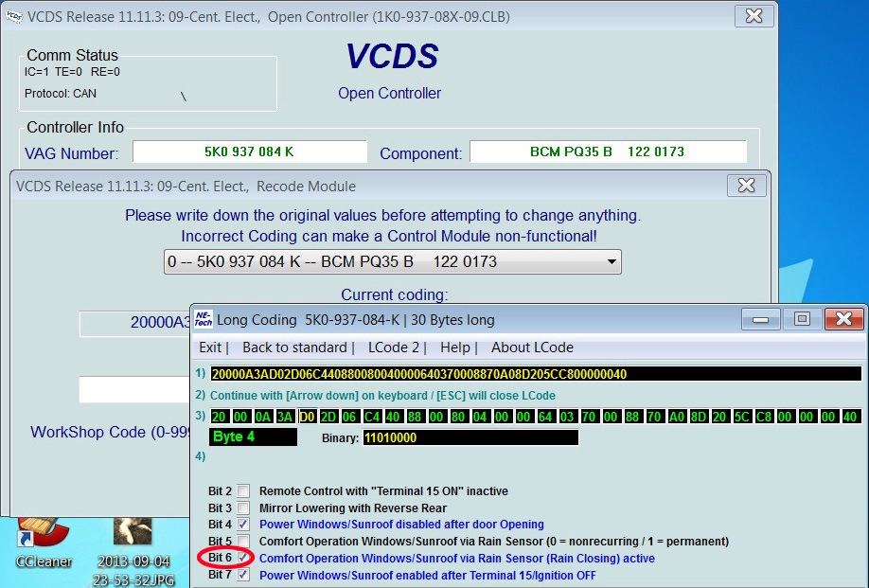
Task: Click the Open Controller heading under VCDS
Action: point(390,93)
